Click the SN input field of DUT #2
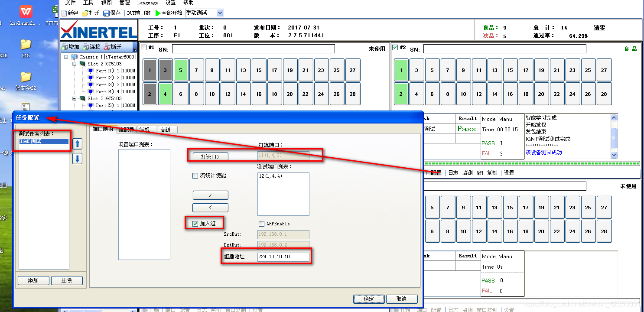The height and width of the screenshot is (312, 644). [x=504, y=49]
